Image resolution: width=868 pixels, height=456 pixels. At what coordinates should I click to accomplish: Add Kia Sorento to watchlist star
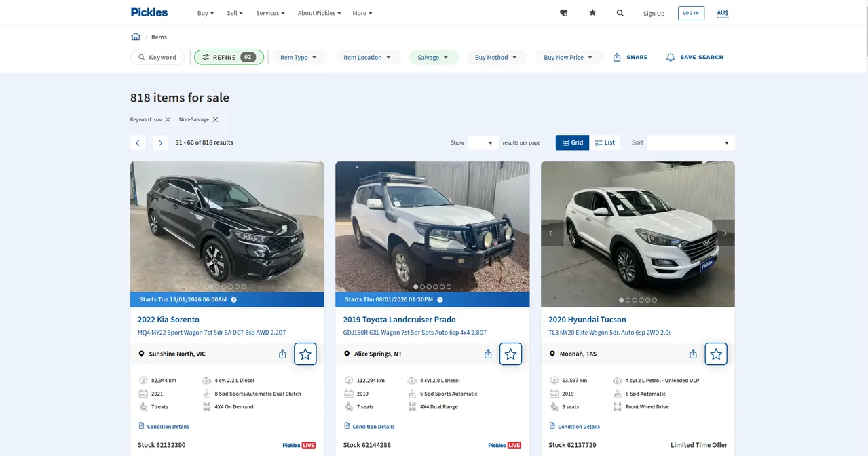point(305,354)
